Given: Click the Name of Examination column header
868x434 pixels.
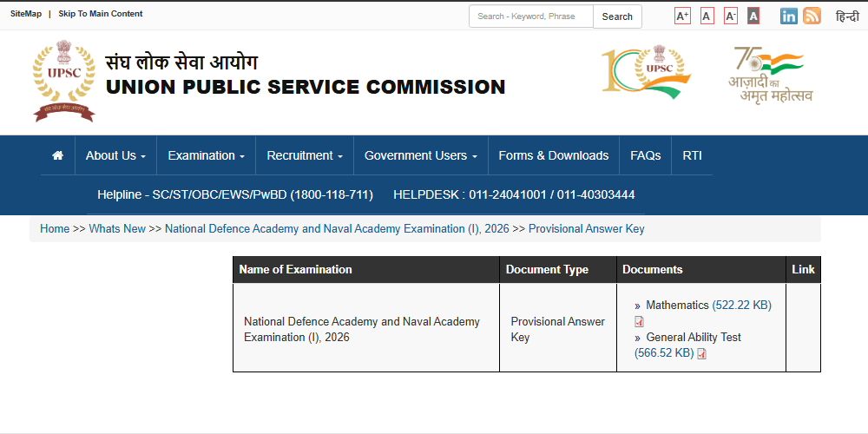Looking at the screenshot, I should click(x=366, y=270).
